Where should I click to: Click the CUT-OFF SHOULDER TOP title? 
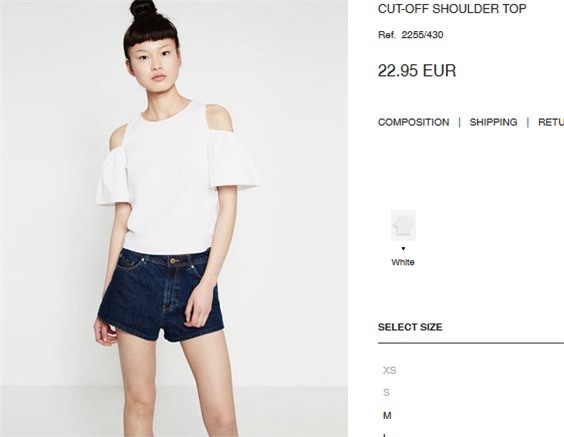click(452, 9)
